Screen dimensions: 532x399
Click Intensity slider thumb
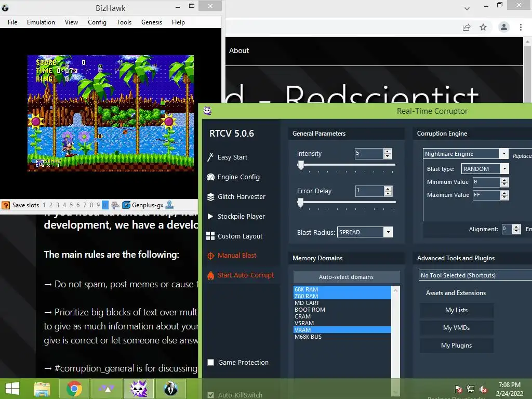pos(301,165)
